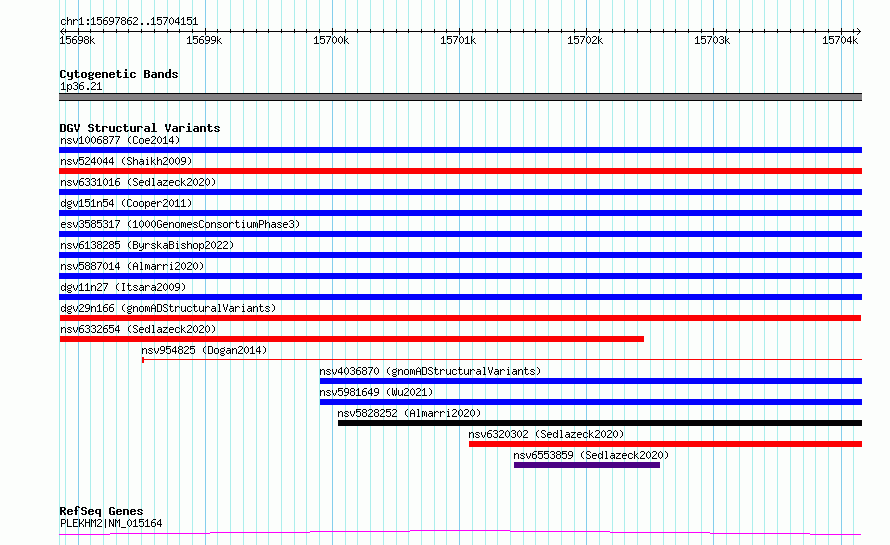
Task: Click the nsv5981649 (Wu2021) label text
Action: 376,392
